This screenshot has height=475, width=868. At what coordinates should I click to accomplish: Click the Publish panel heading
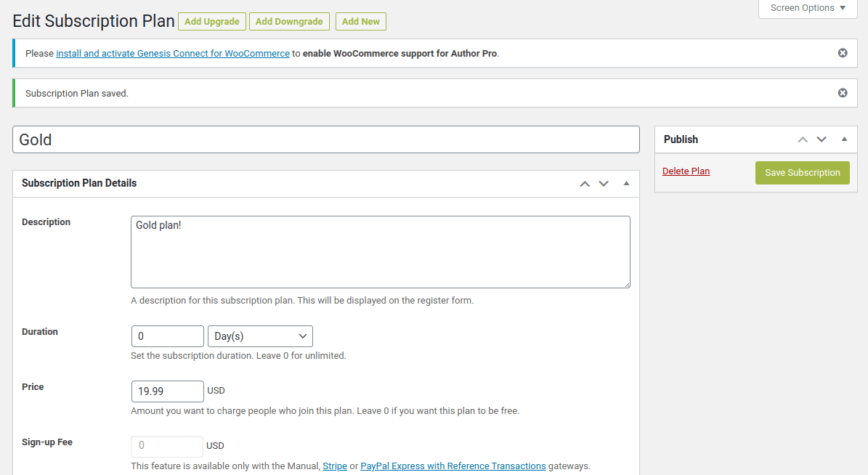[x=681, y=139]
